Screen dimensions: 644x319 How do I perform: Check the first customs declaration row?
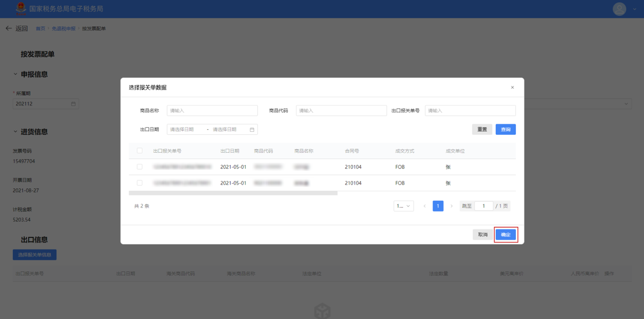click(140, 167)
